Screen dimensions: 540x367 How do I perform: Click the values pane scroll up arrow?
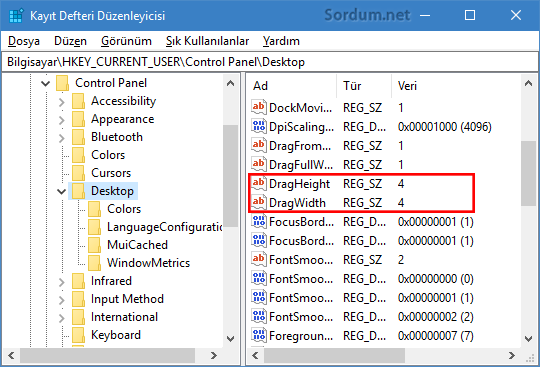[528, 83]
